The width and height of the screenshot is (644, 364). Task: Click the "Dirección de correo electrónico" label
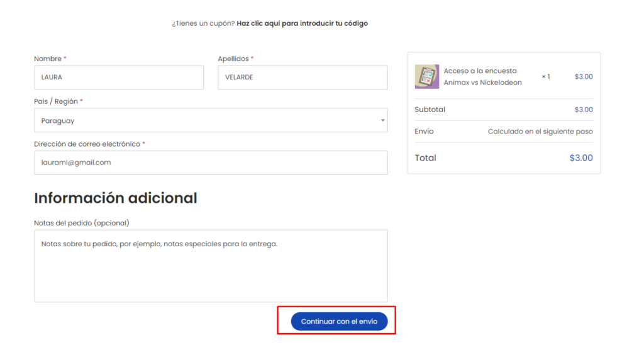[87, 144]
